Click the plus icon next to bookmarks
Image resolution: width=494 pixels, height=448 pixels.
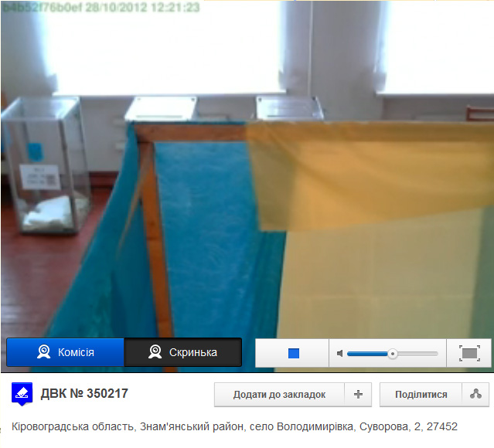pyautogui.click(x=358, y=395)
